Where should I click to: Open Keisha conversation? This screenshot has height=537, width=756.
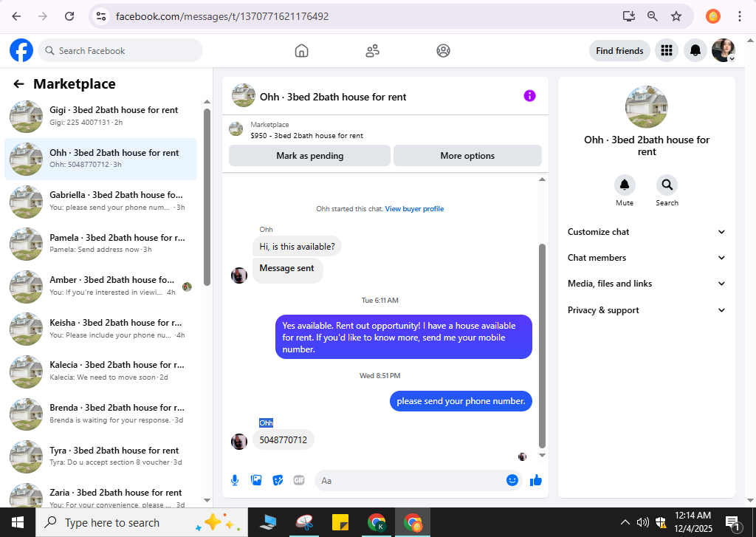100,329
